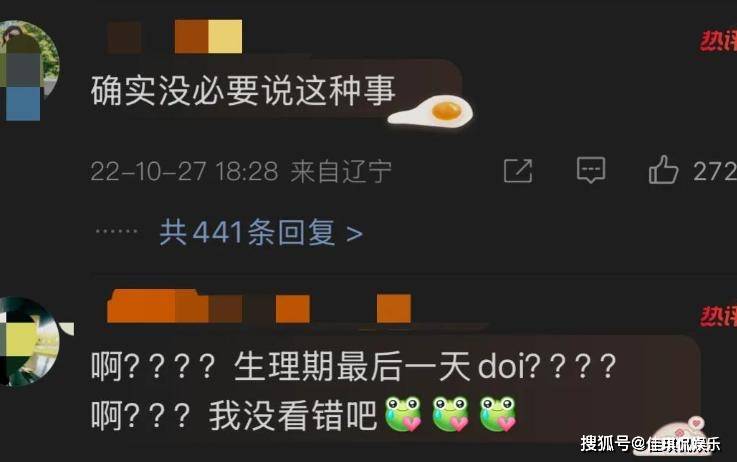Open second commenter's avatar
This screenshot has width=737, height=462.
[31, 342]
